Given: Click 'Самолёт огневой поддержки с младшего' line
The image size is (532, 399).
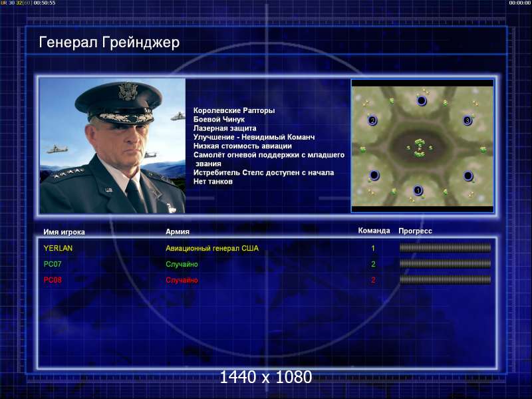Looking at the screenshot, I should click(269, 155).
